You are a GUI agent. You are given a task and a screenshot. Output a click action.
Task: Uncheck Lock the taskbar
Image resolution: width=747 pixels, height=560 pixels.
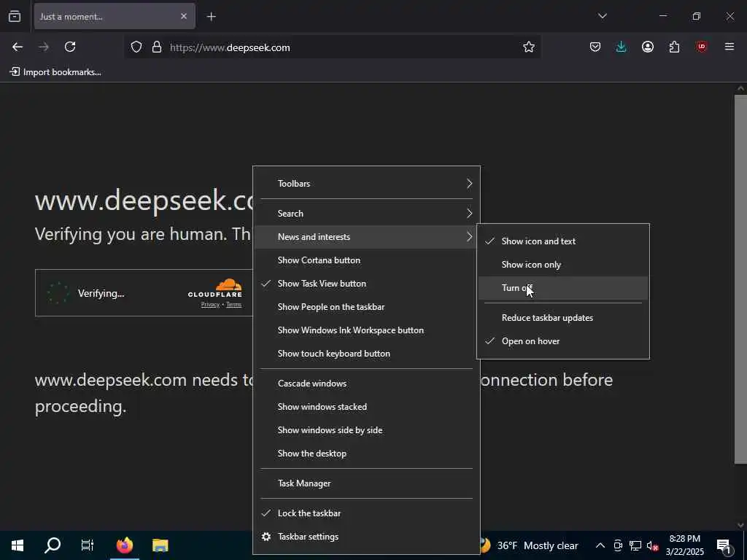366,513
